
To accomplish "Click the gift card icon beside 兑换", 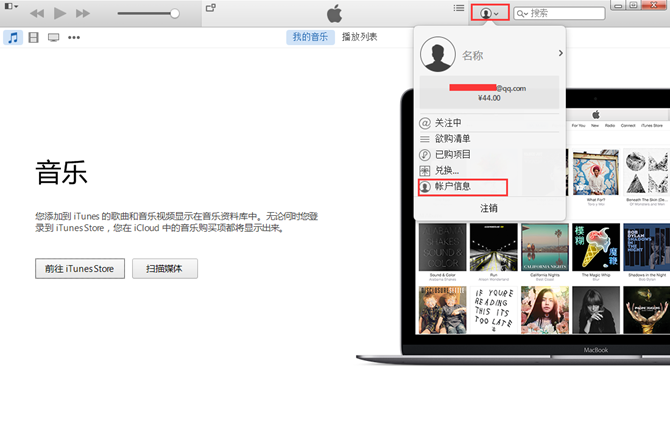I will 425,171.
